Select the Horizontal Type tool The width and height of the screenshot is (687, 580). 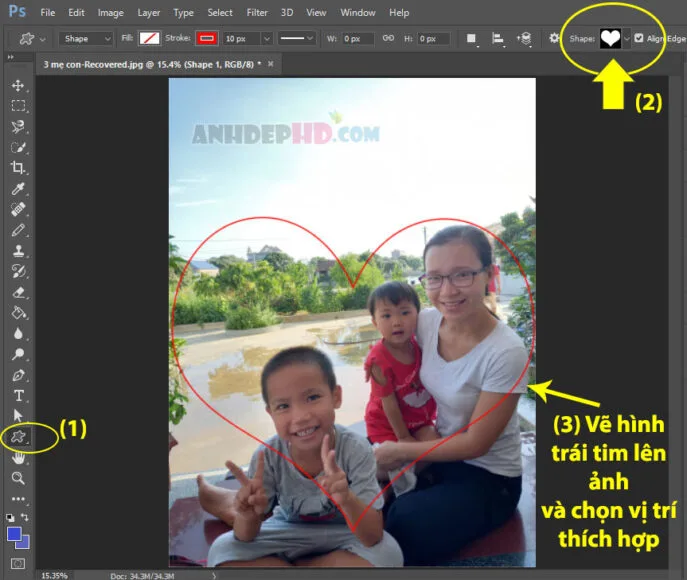point(18,396)
